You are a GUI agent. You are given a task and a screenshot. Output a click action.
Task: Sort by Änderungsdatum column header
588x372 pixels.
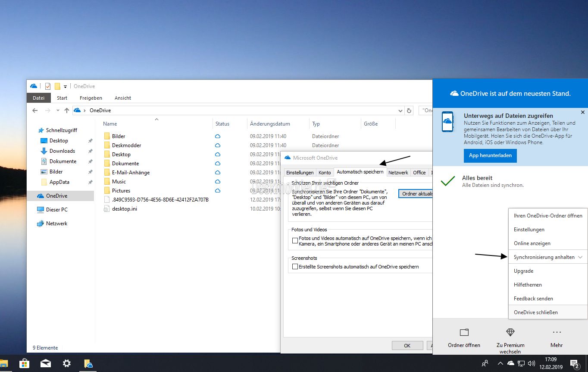coord(270,124)
